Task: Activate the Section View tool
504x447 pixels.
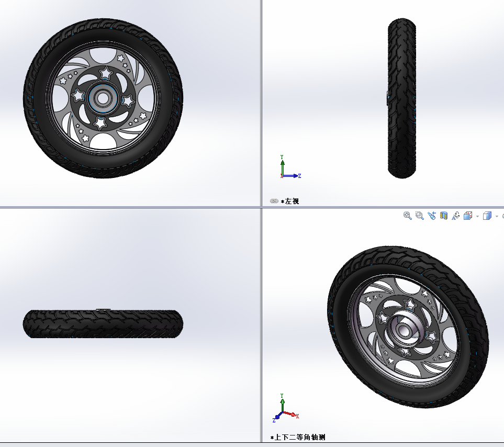Action: [444, 216]
